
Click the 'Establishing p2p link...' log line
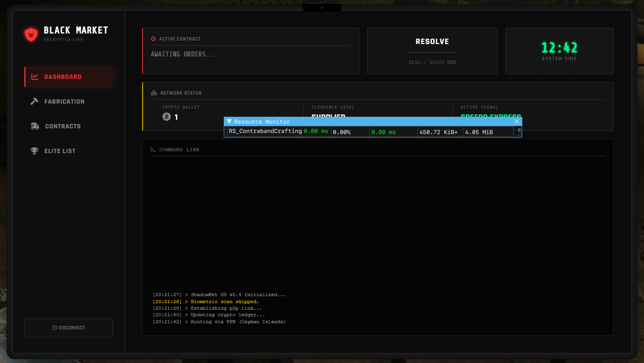point(207,308)
